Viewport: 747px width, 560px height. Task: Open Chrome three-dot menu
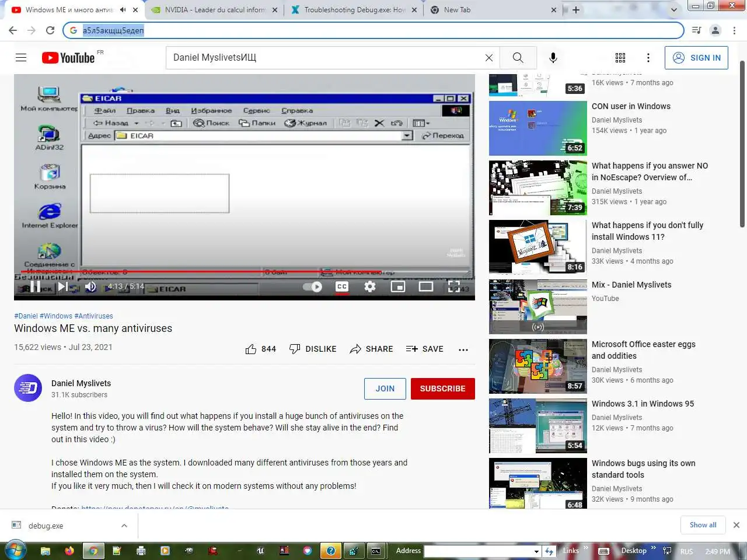click(735, 30)
